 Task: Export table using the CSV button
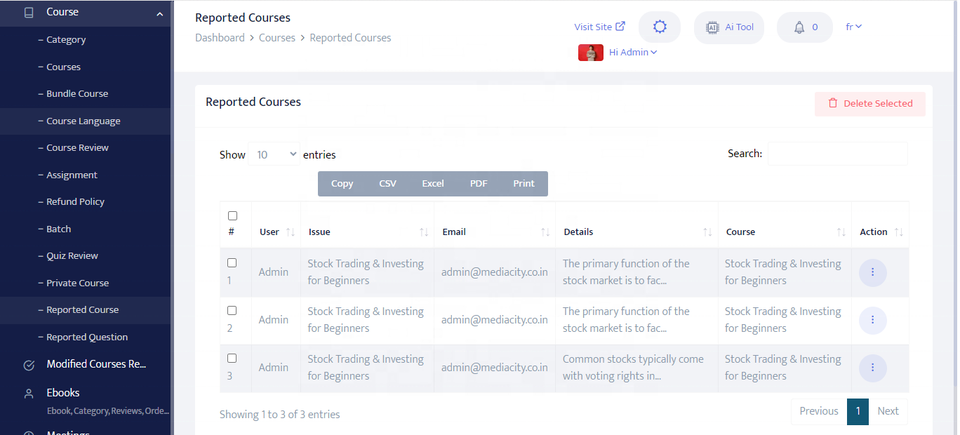click(387, 184)
